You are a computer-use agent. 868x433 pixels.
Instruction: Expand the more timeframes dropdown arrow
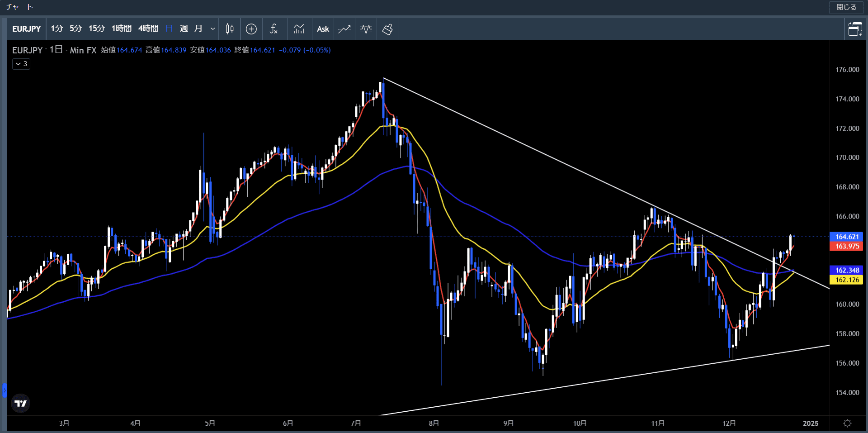pyautogui.click(x=212, y=29)
